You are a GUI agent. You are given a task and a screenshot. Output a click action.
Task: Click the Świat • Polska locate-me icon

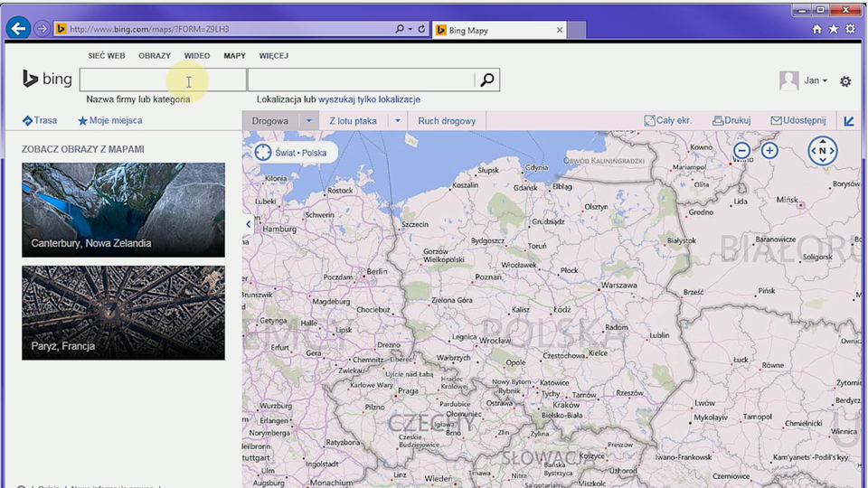pyautogui.click(x=262, y=152)
